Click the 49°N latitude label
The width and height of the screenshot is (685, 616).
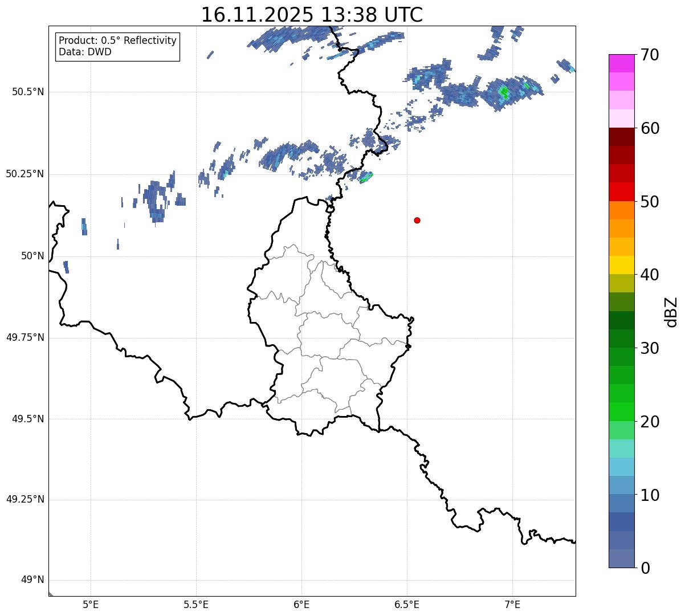click(x=32, y=580)
